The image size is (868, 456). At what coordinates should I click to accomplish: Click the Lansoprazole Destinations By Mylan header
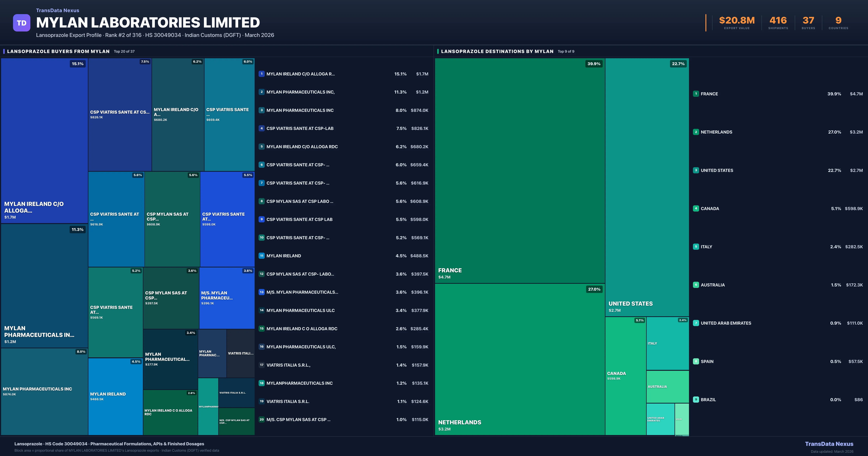click(x=497, y=51)
